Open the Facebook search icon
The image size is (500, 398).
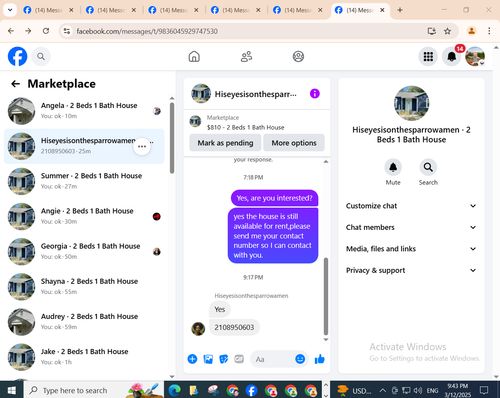[41, 56]
